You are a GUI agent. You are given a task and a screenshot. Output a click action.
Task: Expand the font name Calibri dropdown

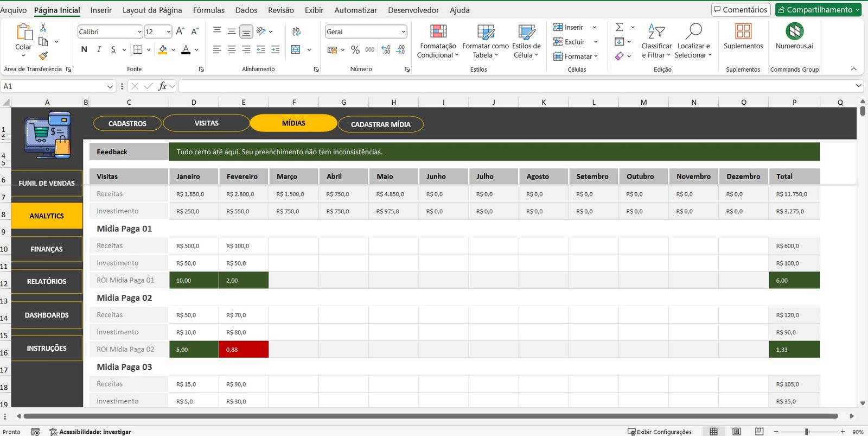(139, 32)
